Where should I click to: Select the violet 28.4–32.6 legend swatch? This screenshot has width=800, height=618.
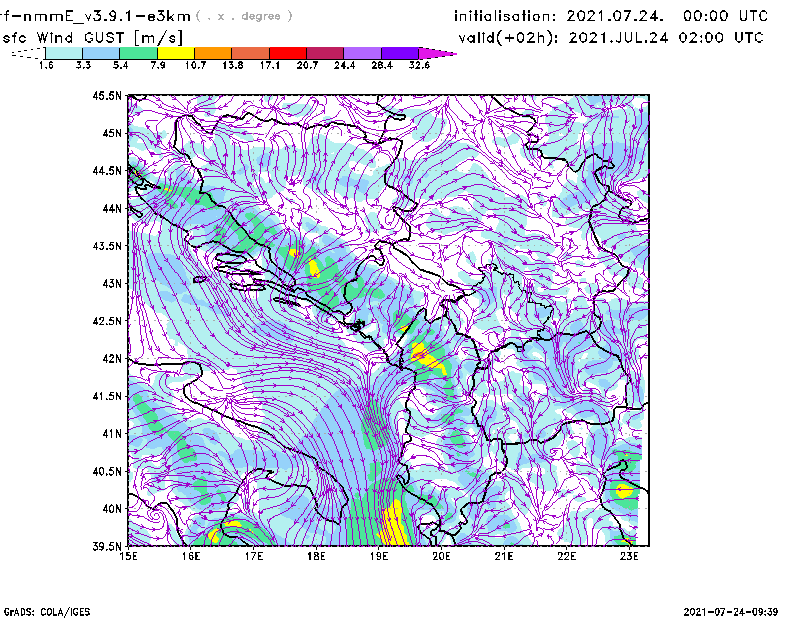click(400, 53)
